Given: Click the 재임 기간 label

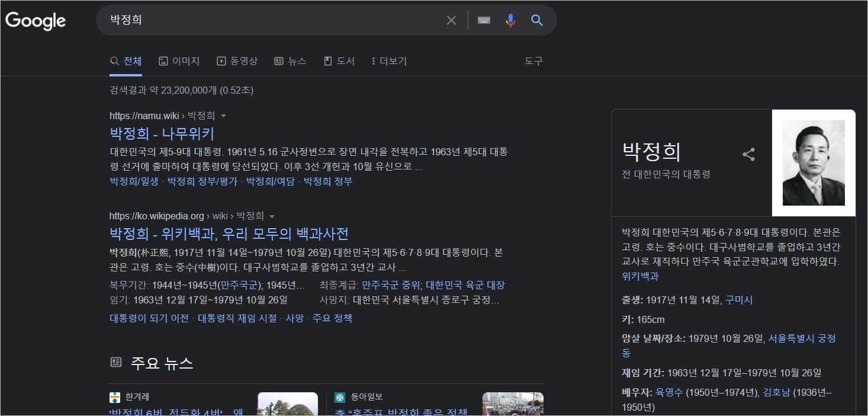Looking at the screenshot, I should click(643, 373).
